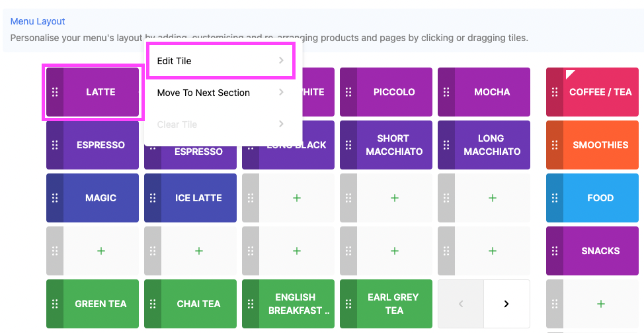Viewport: 644px width, 333px height.
Task: Expand the Clear Tile chevron
Action: [282, 124]
